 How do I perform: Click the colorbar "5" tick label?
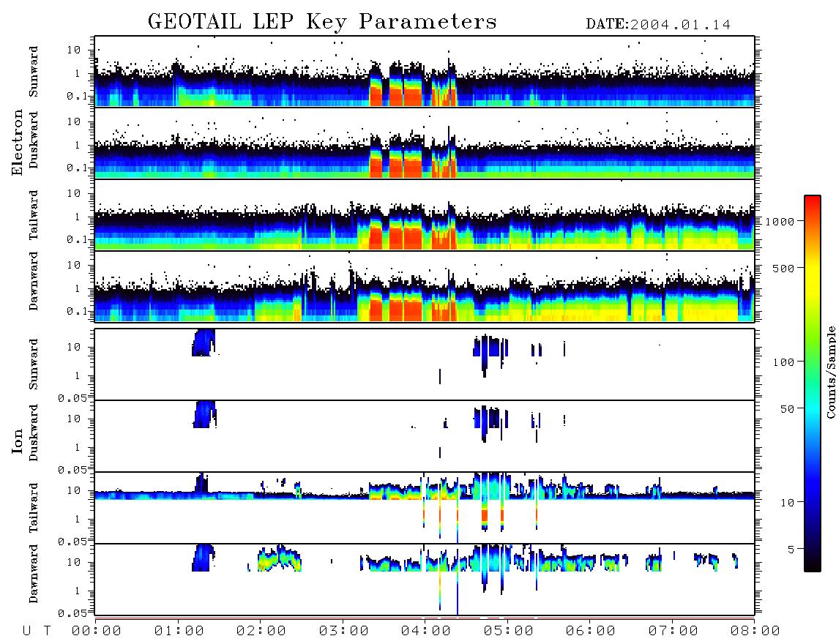click(x=791, y=550)
